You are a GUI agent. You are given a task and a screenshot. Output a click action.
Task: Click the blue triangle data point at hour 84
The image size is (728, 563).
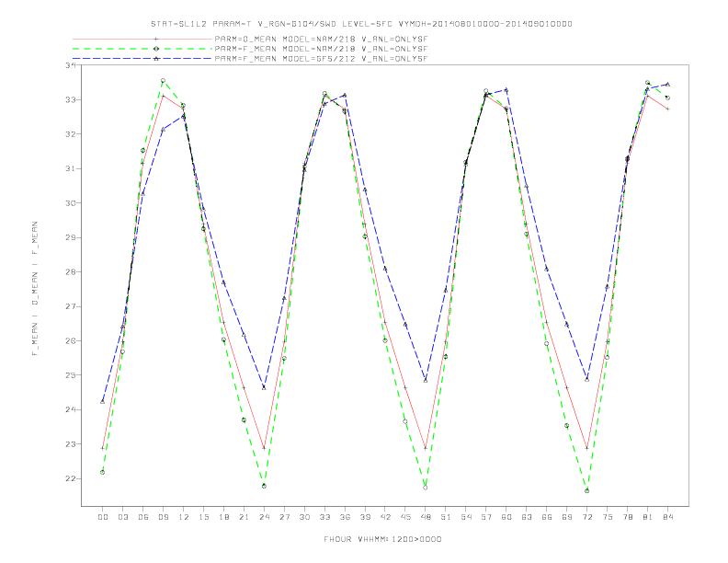pos(667,84)
